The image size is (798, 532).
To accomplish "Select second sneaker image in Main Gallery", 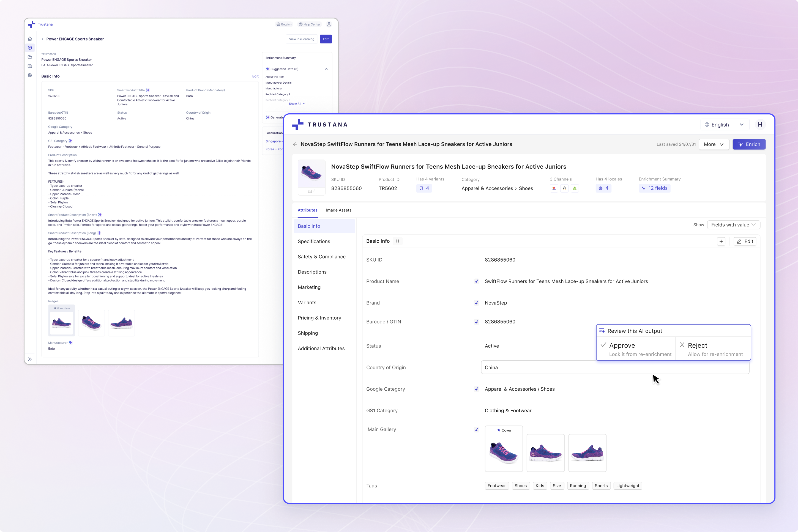I will click(x=545, y=453).
